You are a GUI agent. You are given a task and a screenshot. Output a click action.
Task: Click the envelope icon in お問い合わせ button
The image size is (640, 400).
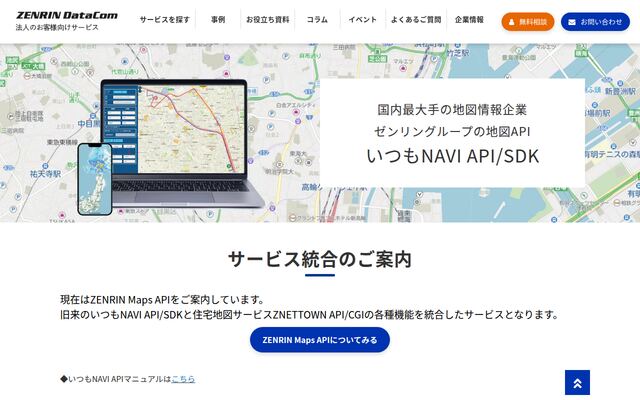[572, 22]
